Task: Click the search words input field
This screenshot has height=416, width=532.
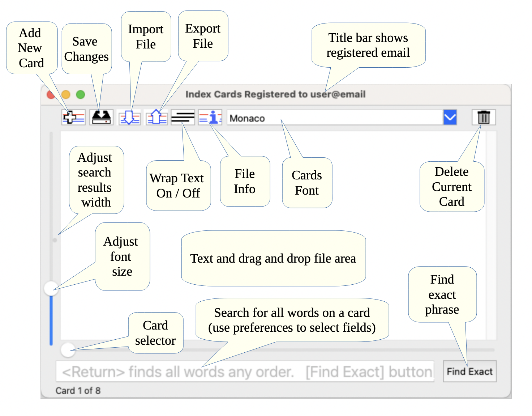Action: 245,372
